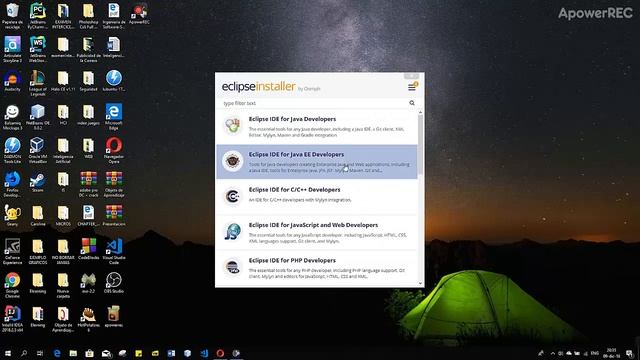Open the notification center icon
The width and height of the screenshot is (640, 360).
point(629,353)
